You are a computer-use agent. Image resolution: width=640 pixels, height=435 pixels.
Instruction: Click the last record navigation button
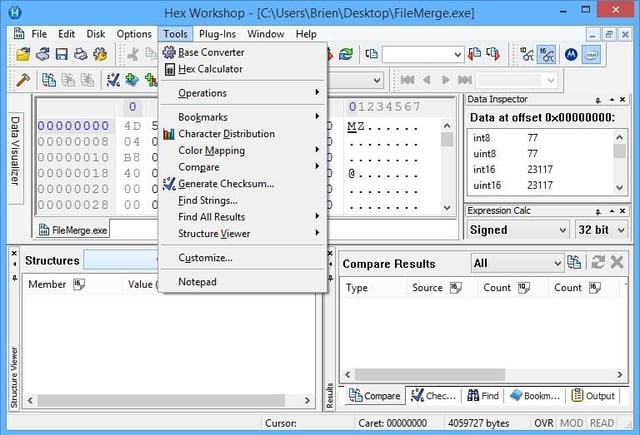pyautogui.click(x=465, y=80)
